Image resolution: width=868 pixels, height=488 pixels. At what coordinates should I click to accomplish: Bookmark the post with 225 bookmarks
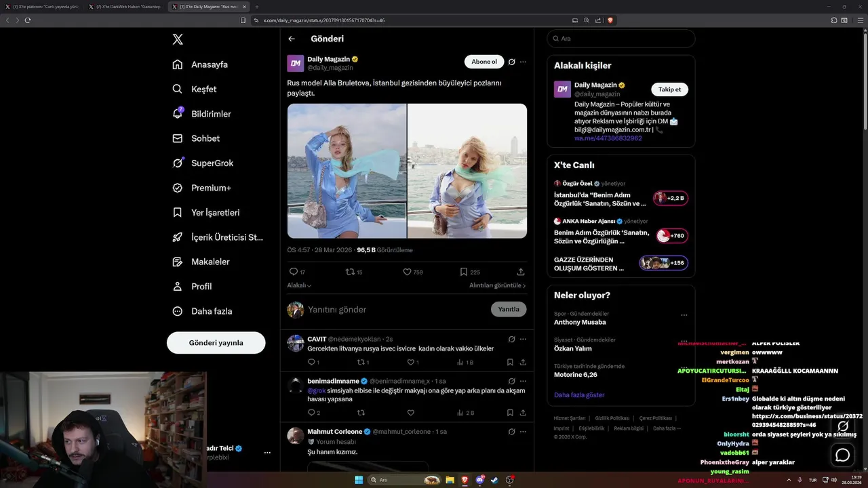(x=464, y=272)
